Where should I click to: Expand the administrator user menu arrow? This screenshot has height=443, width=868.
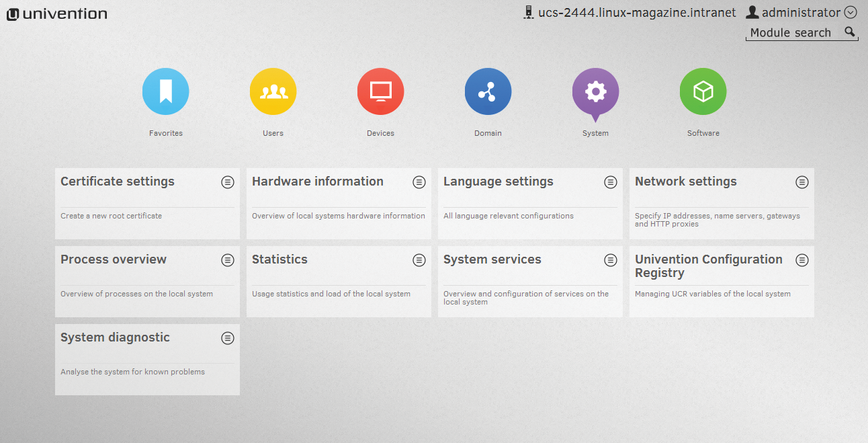pos(851,12)
